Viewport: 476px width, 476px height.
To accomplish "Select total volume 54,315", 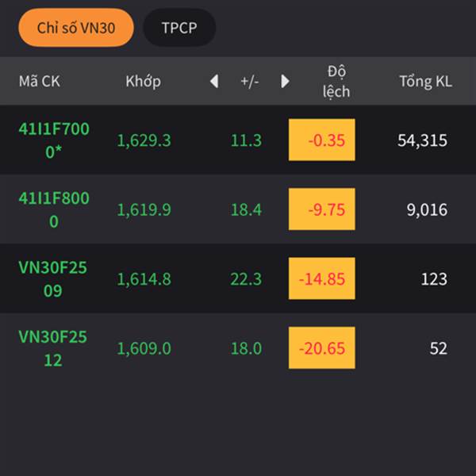I will point(422,140).
